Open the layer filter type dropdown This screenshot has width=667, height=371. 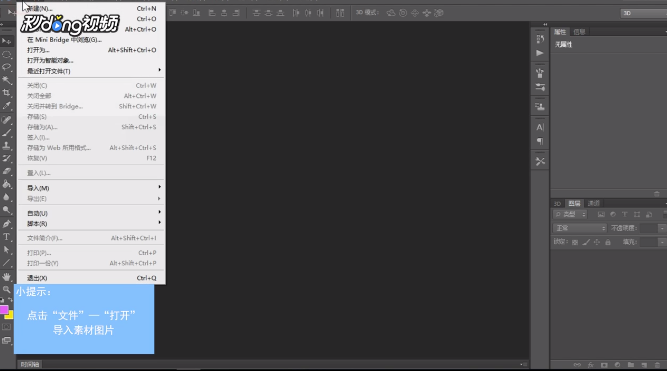click(570, 214)
